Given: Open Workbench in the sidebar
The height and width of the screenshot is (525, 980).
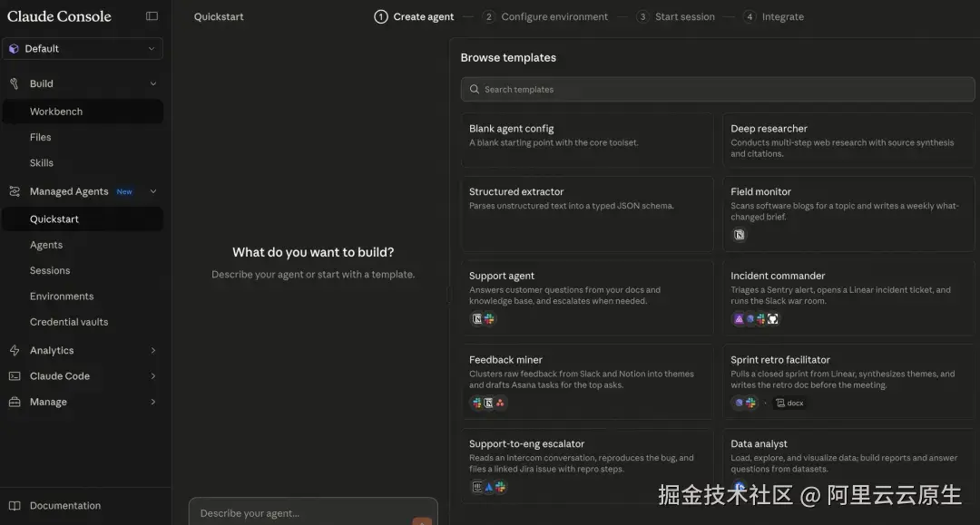Looking at the screenshot, I should (x=83, y=112).
